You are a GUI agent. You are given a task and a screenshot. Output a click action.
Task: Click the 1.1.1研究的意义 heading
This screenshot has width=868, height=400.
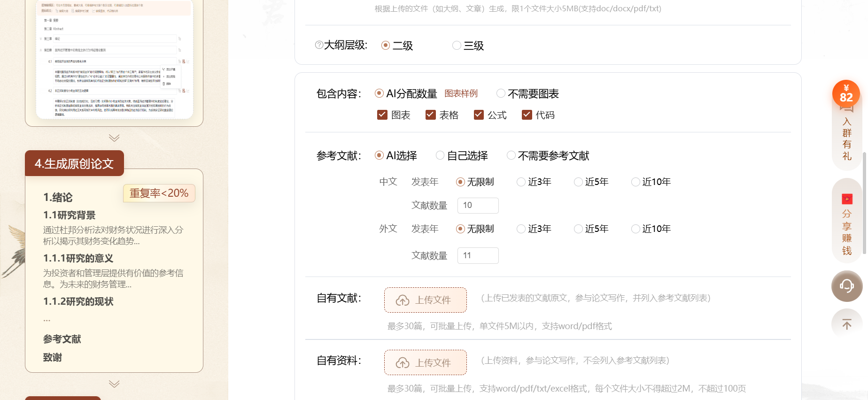[78, 258]
